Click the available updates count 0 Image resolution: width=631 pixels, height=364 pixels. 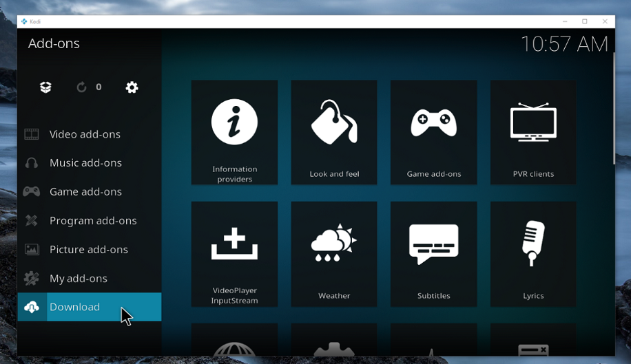click(x=99, y=87)
